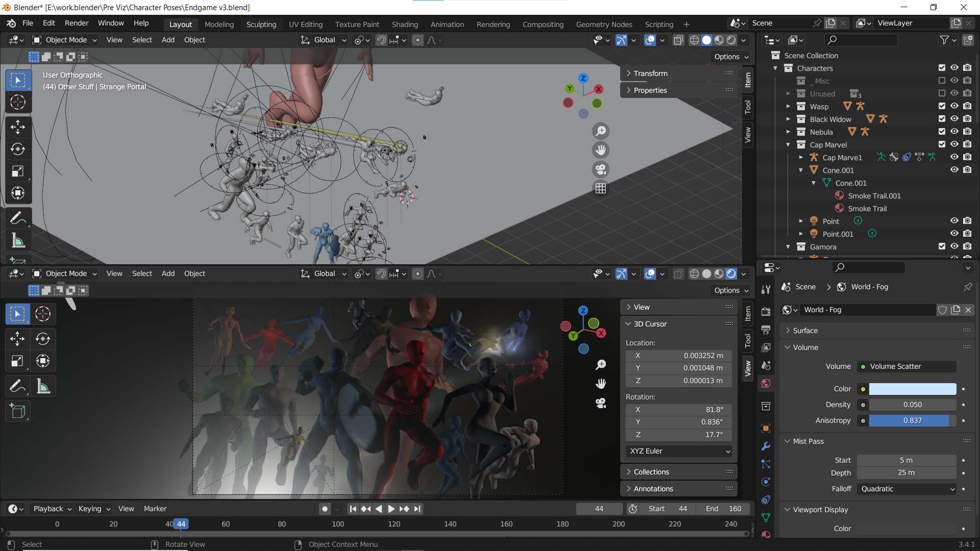Switch to the Shading workspace tab

pyautogui.click(x=405, y=24)
